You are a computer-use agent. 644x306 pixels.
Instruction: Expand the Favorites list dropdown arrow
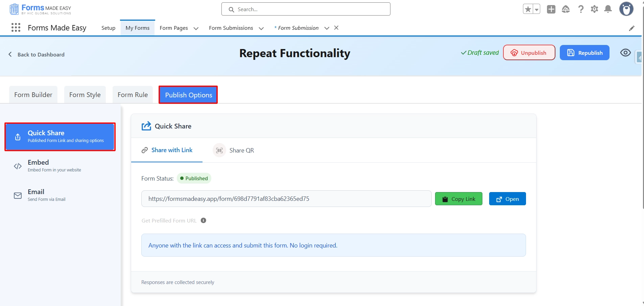click(x=536, y=9)
